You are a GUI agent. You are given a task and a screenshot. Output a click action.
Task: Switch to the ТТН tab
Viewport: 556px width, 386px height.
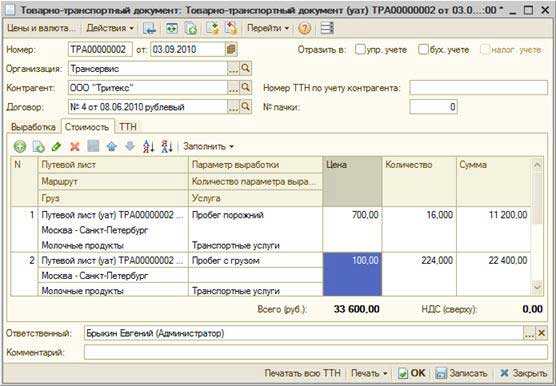[128, 127]
